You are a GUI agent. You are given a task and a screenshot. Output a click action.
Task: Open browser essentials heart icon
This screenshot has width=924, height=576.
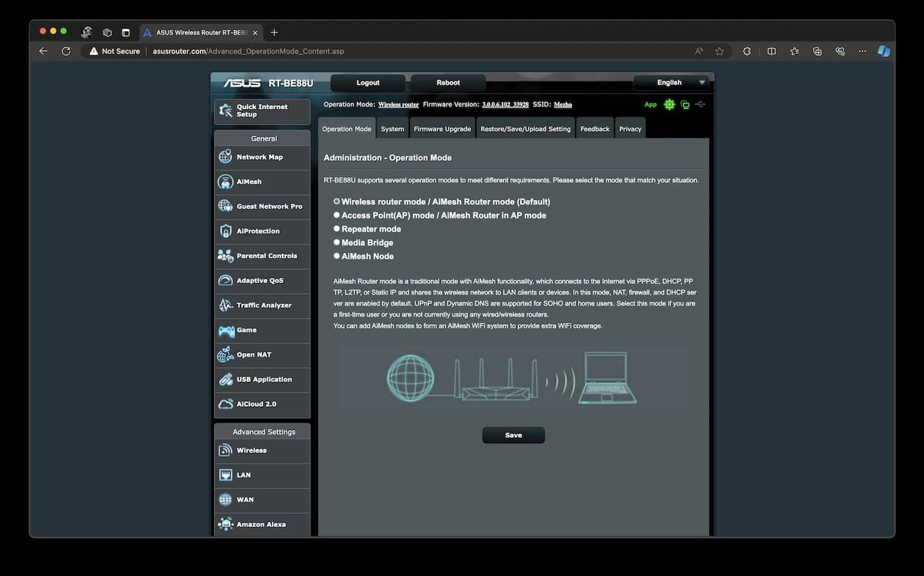tap(840, 51)
